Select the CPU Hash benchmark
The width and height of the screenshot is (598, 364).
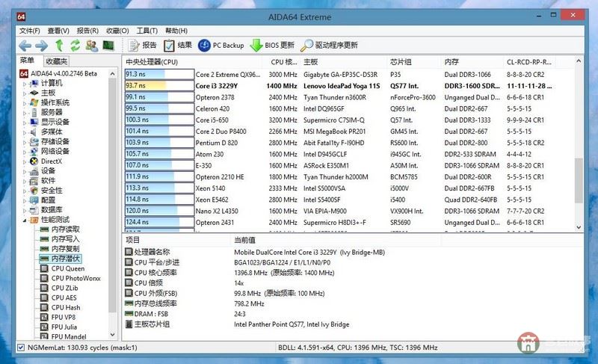(x=66, y=307)
